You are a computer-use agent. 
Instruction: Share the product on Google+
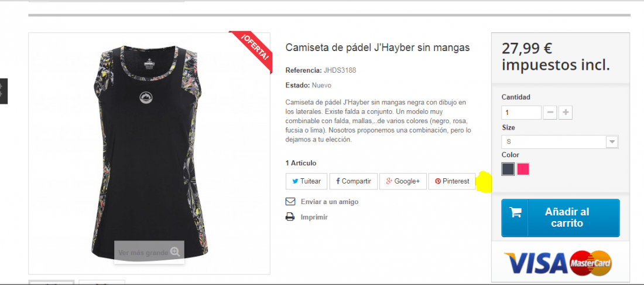click(403, 181)
